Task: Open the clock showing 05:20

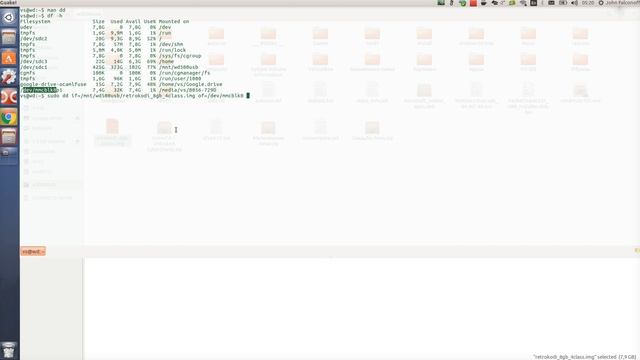Action: 588,3
